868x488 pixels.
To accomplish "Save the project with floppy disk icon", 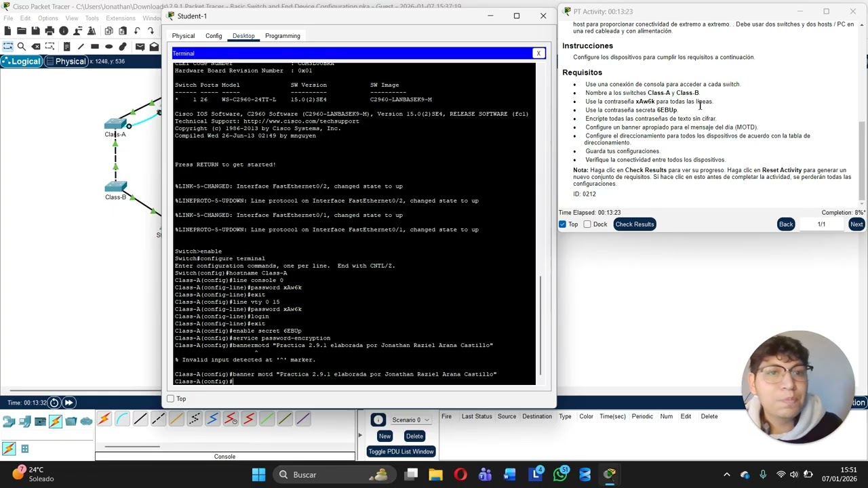I will 35,30.
